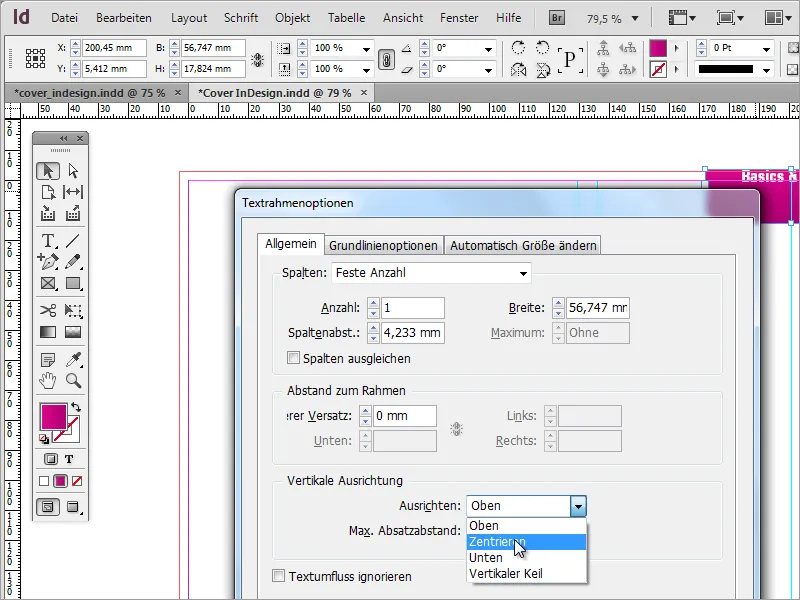The width and height of the screenshot is (800, 600).
Task: Open shear angle dropdown
Action: [x=488, y=69]
